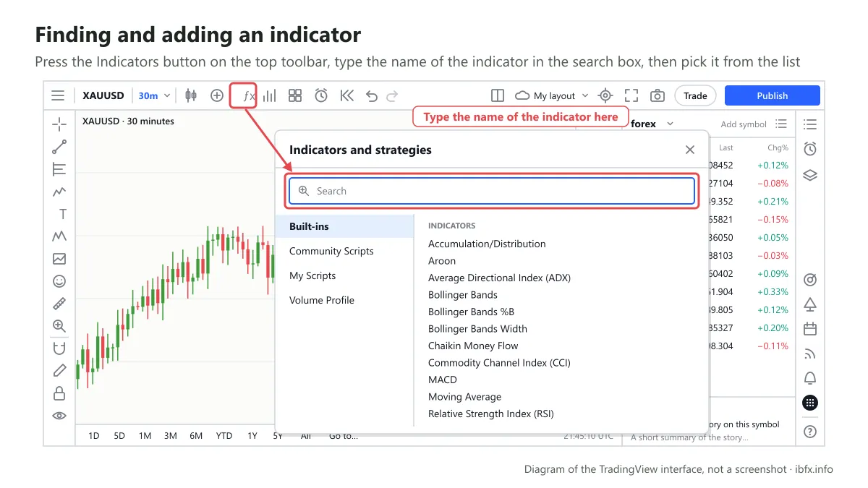
Task: Enter fullscreen mode
Action: point(631,95)
